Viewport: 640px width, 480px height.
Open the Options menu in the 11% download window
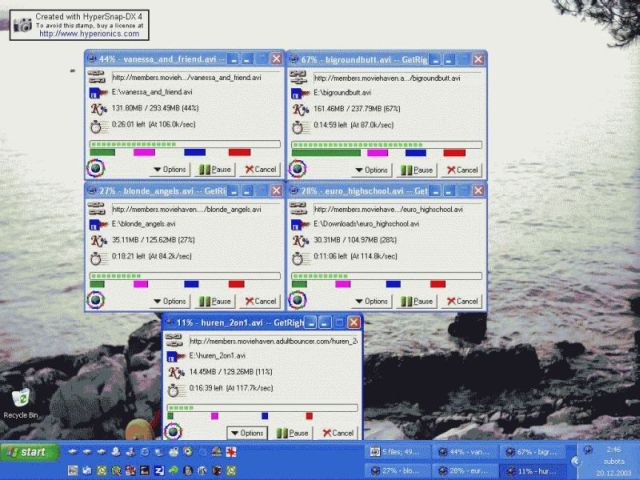click(246, 433)
